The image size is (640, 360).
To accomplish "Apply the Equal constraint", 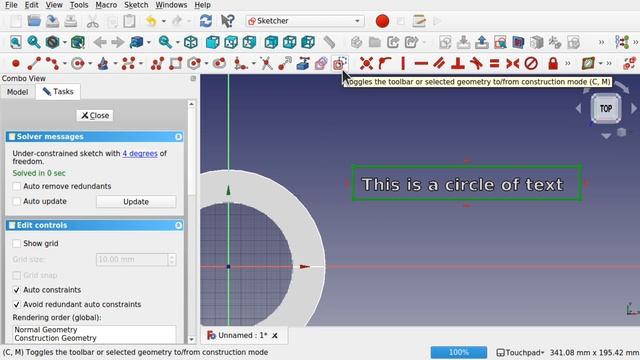I will tap(494, 64).
